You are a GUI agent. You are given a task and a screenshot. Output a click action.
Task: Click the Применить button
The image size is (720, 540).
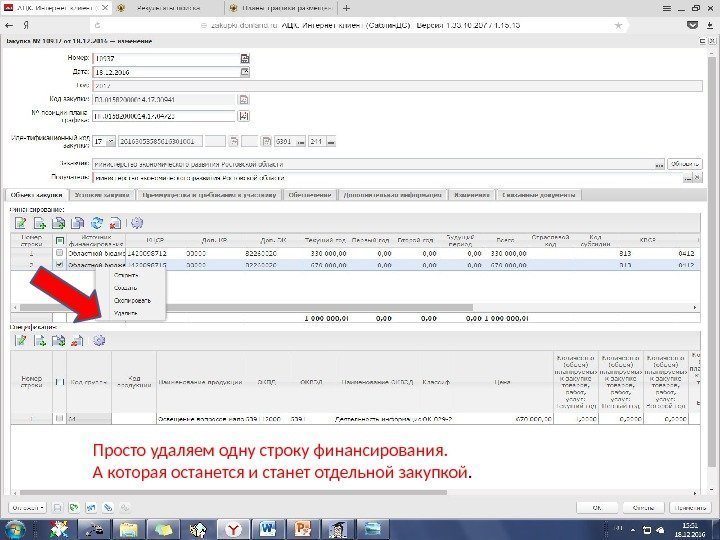click(x=691, y=508)
